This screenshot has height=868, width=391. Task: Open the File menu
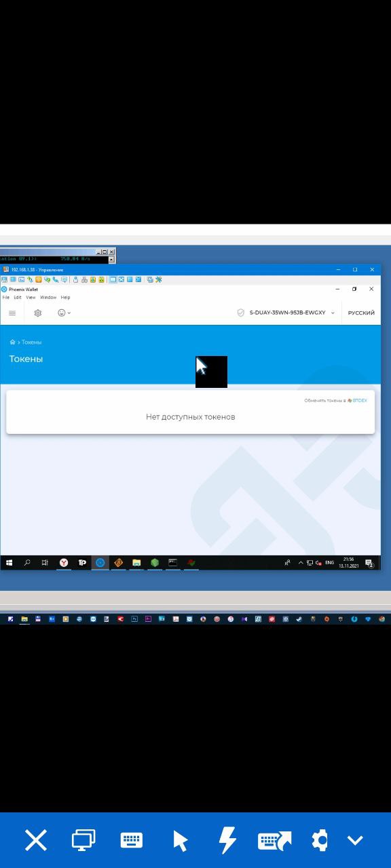click(6, 298)
